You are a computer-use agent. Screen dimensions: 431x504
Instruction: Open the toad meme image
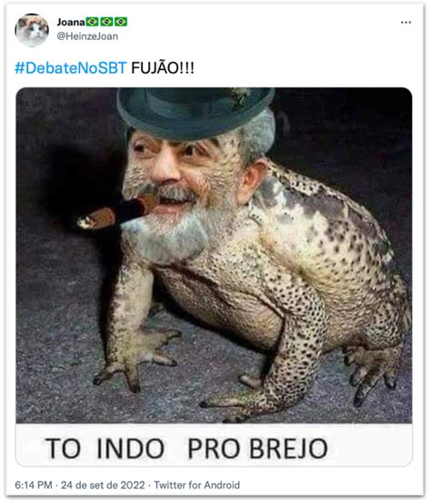pos(214,277)
